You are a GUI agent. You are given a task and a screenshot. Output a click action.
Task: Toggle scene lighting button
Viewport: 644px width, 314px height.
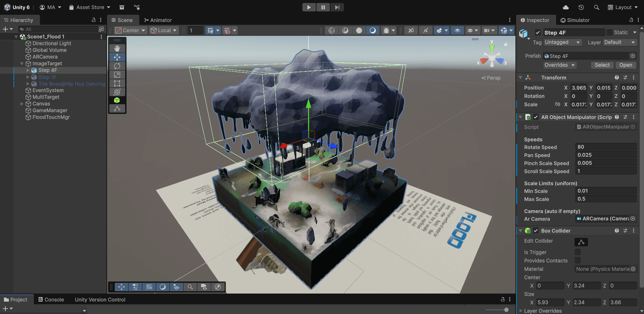(426, 30)
